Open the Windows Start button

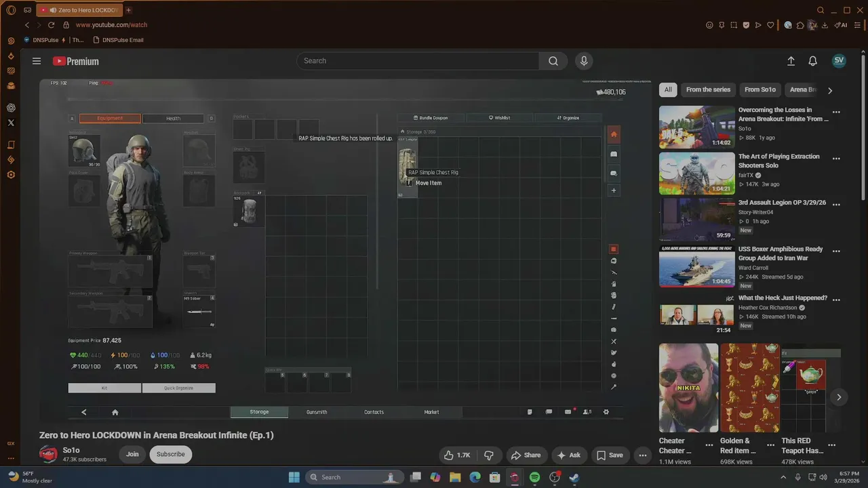[294, 477]
